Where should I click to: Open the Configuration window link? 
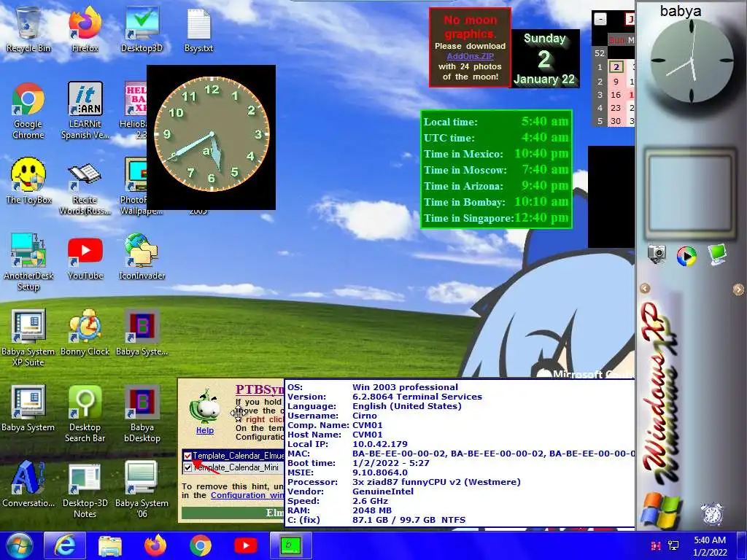247,495
